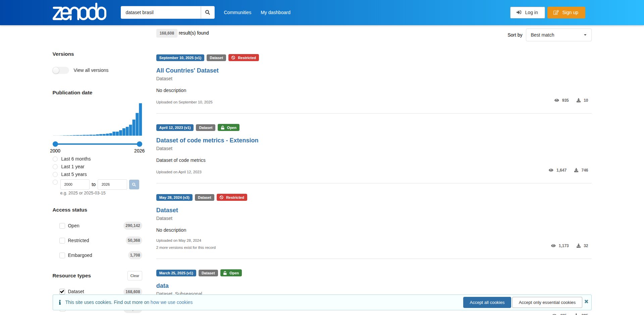Click the eye icon next to 1,647 views

pos(551,170)
